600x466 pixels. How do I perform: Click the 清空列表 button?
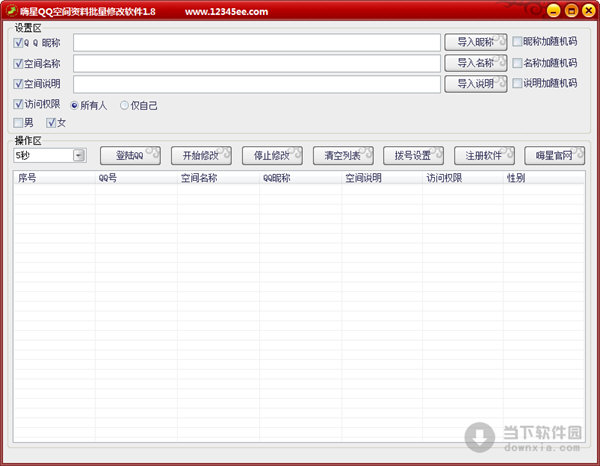tap(343, 156)
